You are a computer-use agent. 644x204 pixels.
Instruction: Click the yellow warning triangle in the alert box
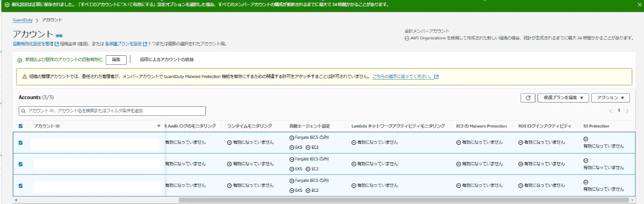24,76
